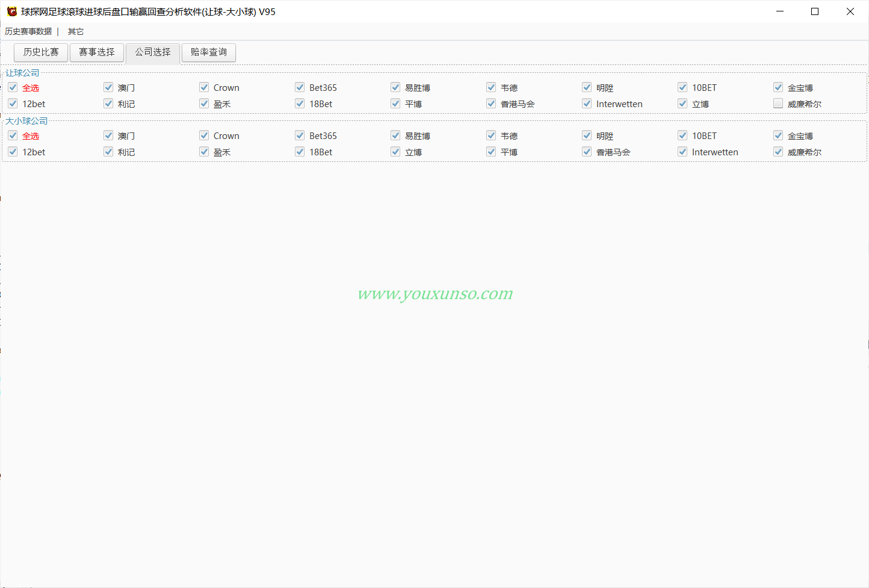Toggle 韦德 in 让球公司 group

pyautogui.click(x=491, y=87)
